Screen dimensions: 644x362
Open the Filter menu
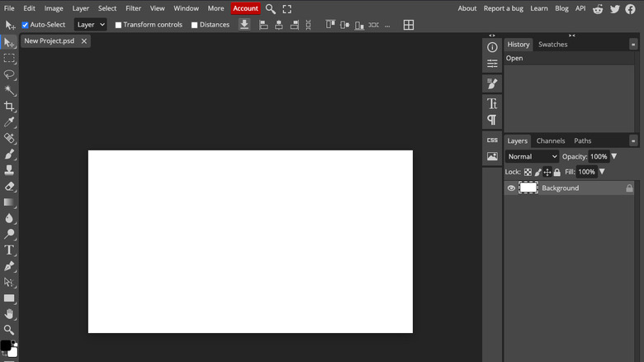point(133,8)
